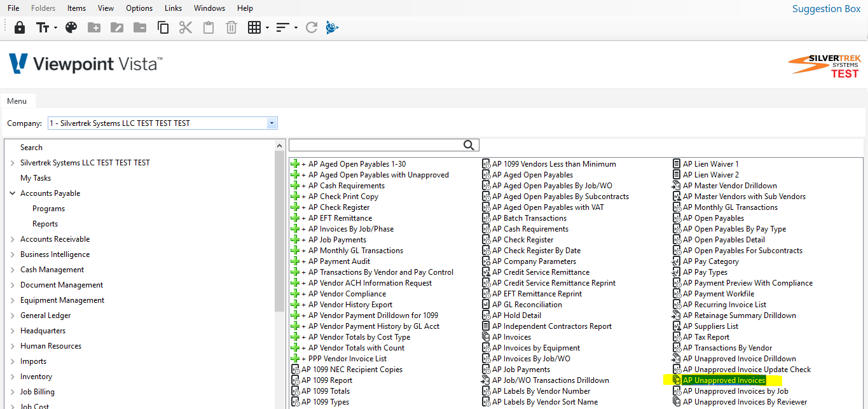Expand the Human Resources node

tap(12, 346)
